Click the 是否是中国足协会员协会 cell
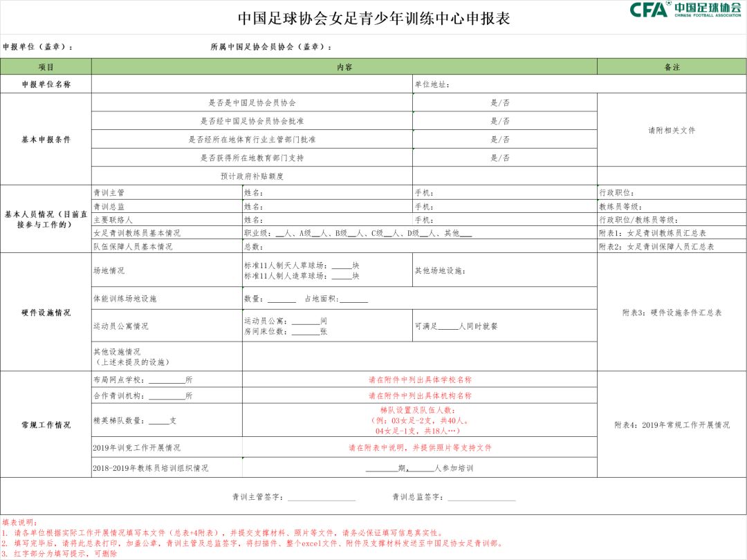 coord(252,103)
